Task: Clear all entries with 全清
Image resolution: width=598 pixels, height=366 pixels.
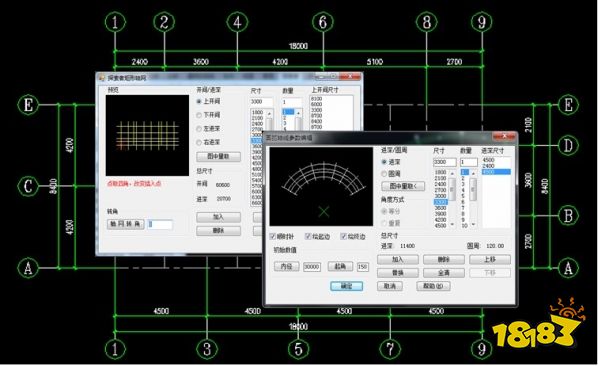Action: pyautogui.click(x=444, y=273)
